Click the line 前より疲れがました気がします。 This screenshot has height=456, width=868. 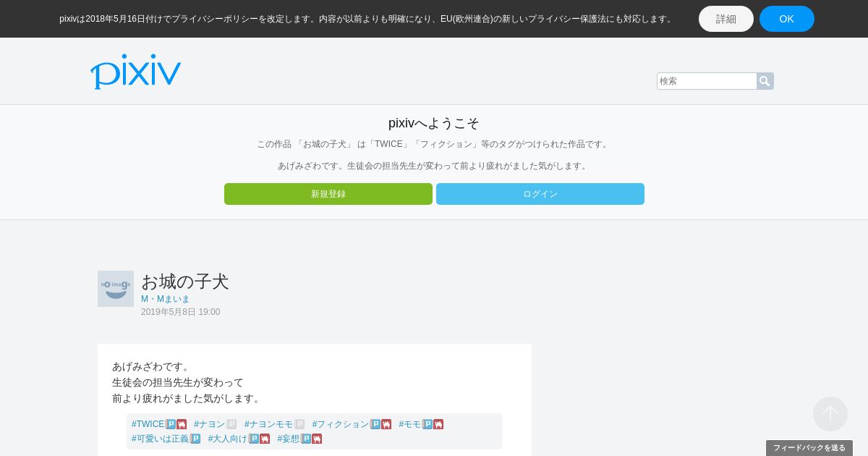(x=187, y=398)
